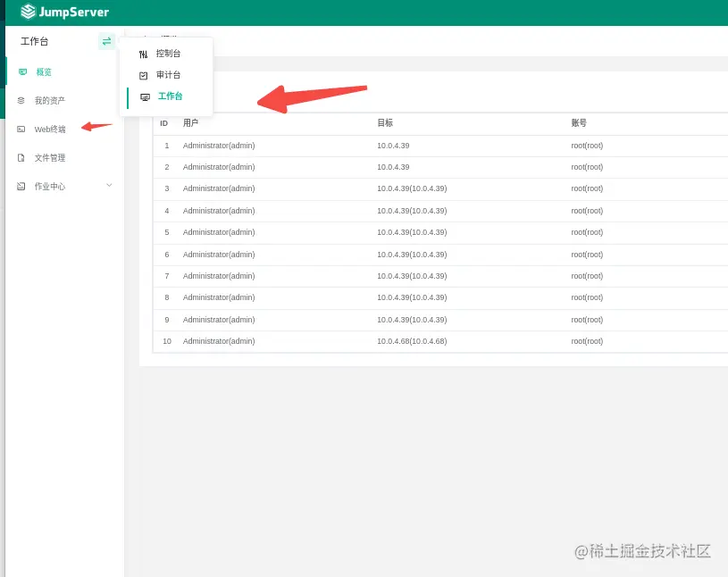Click the 账号 column header
This screenshot has height=577, width=728.
pos(579,123)
